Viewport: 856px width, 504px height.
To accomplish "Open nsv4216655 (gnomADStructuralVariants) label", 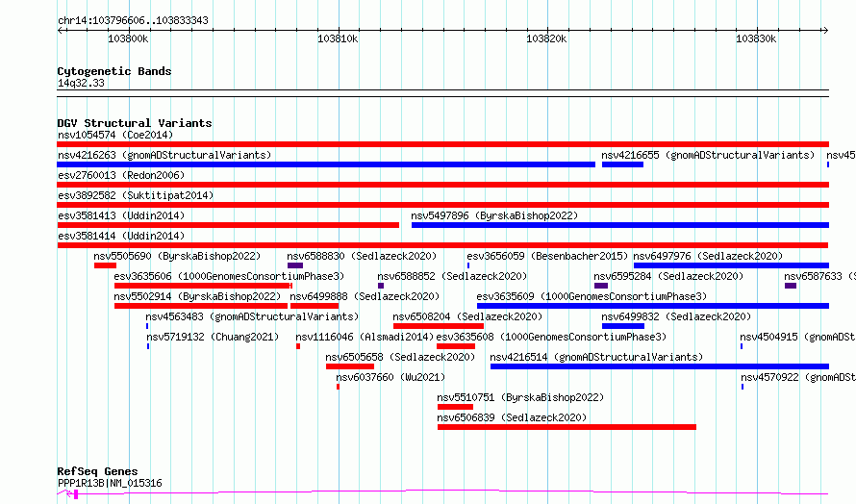I will [x=708, y=155].
